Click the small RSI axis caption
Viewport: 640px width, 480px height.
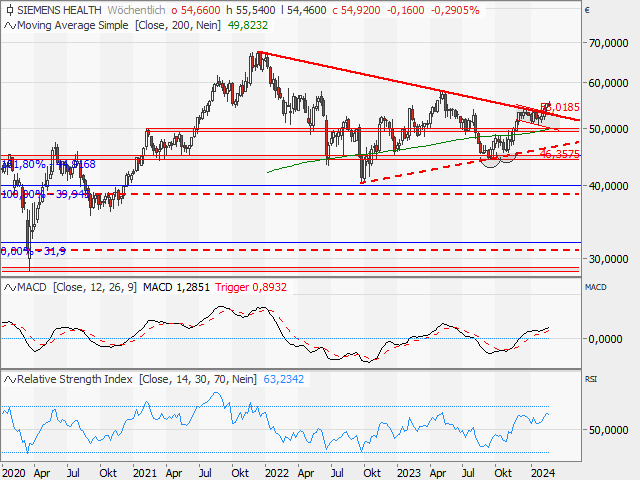click(591, 379)
